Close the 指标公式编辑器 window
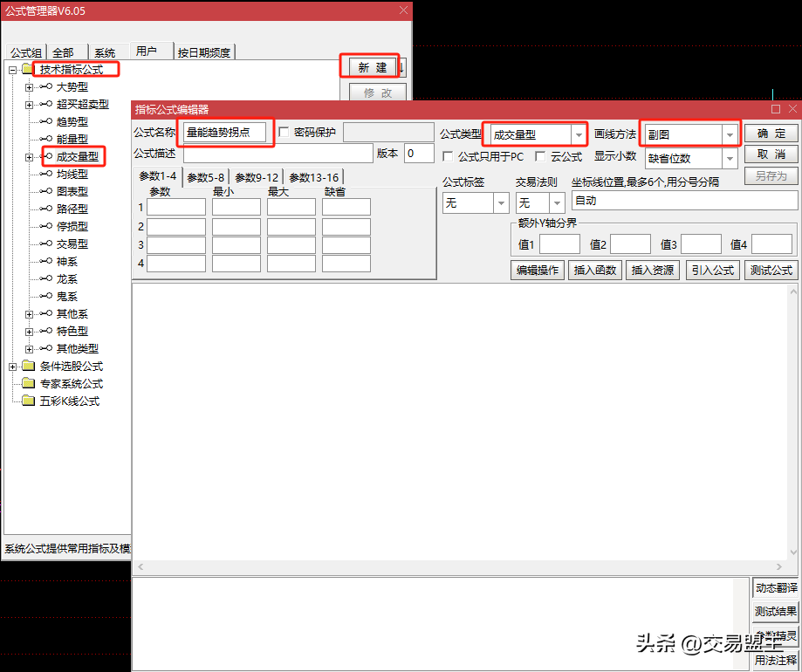The width and height of the screenshot is (802, 672). [x=792, y=109]
